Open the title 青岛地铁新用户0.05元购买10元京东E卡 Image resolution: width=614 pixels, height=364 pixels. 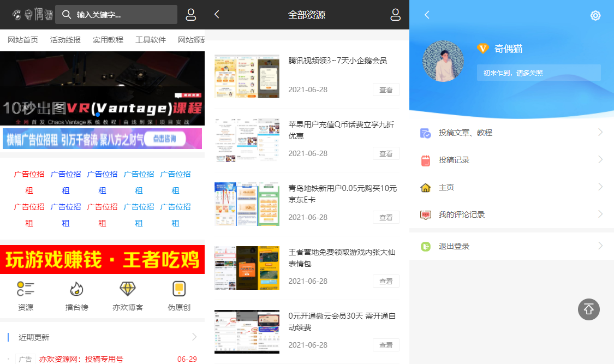pyautogui.click(x=343, y=194)
